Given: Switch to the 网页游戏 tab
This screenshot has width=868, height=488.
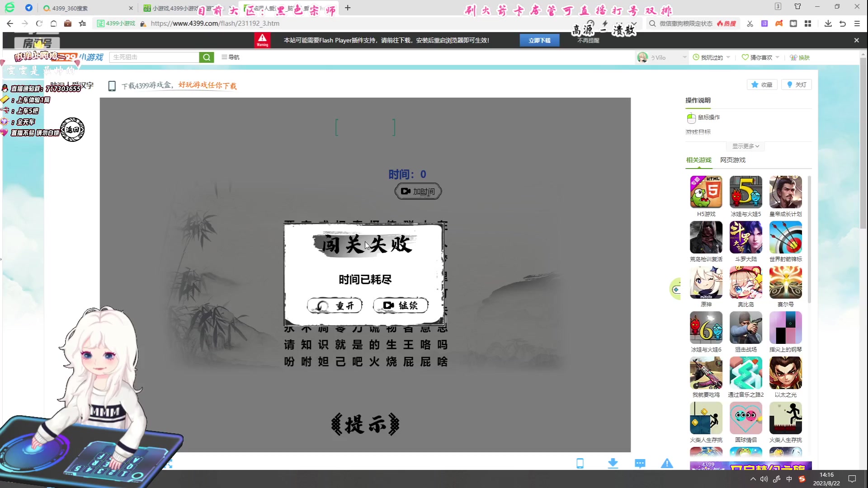Looking at the screenshot, I should [x=732, y=160].
